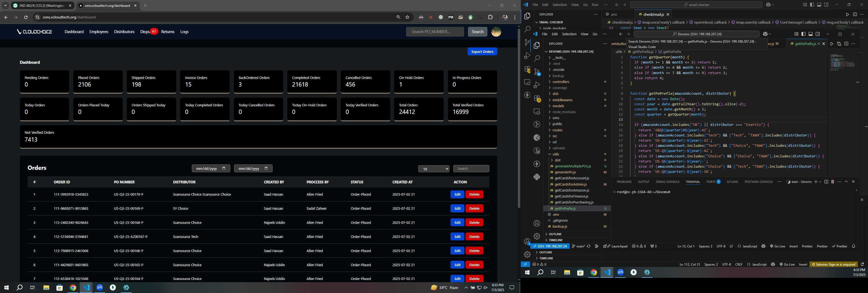Open Python extension icon in Devoms activity bar

pos(537,177)
